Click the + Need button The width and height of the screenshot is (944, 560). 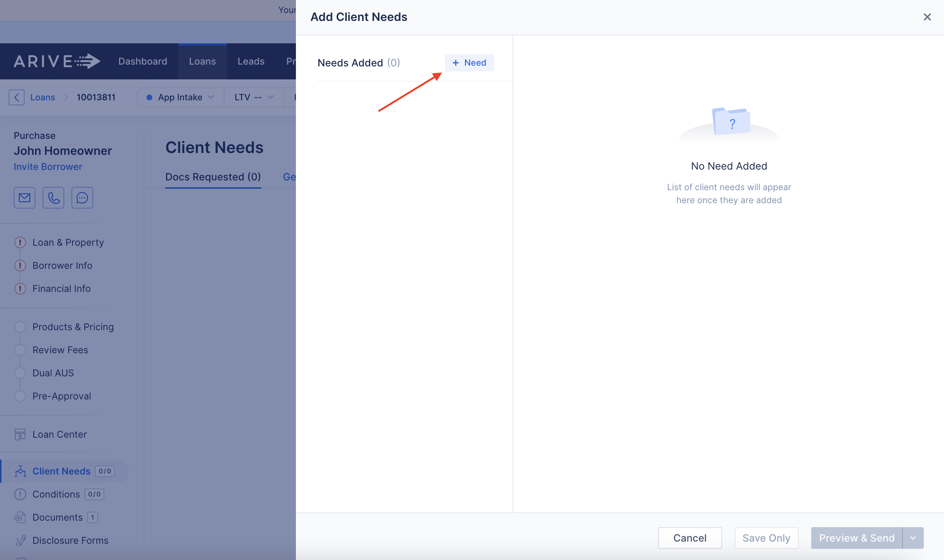(x=469, y=63)
